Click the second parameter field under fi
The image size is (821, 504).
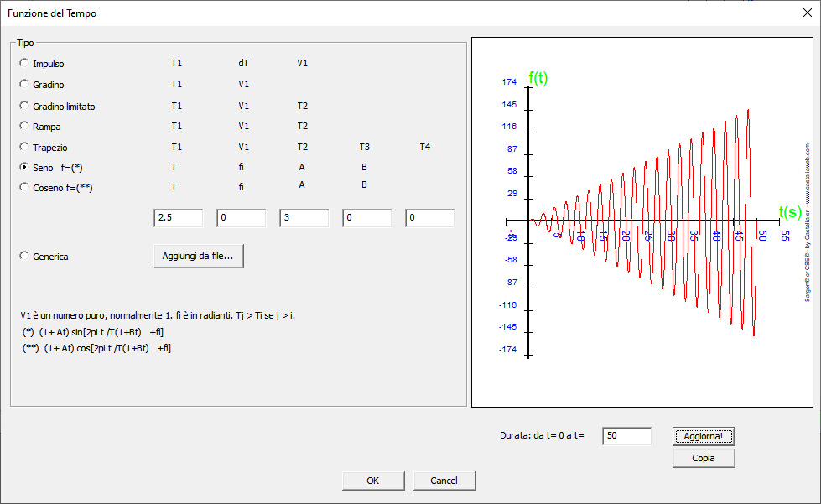241,218
